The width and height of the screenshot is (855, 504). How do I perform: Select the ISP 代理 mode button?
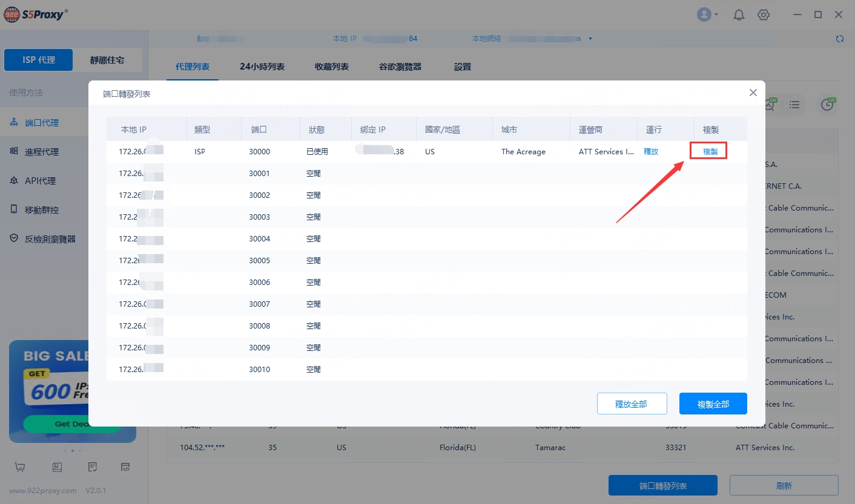tap(39, 60)
